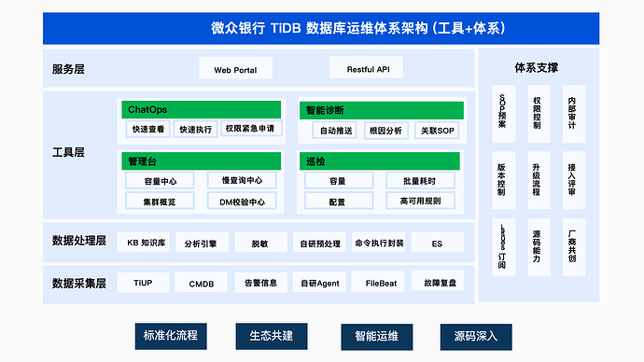The image size is (644, 362).
Task: Click the 关联SOP box
Action: point(437,131)
